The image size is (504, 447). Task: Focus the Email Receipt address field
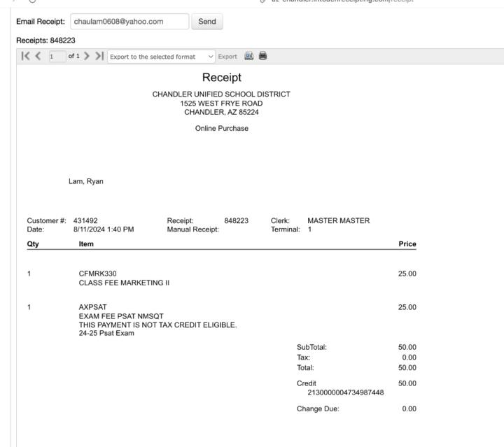129,22
